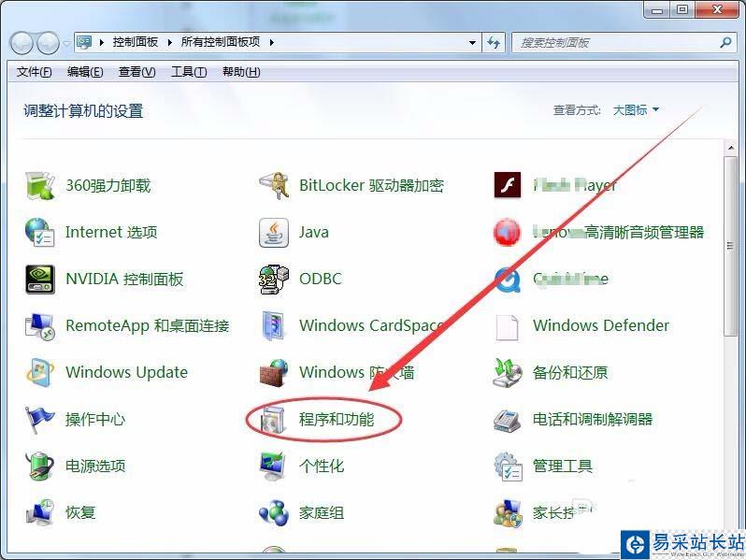Open the 个性化 monitor icon
The image size is (746, 560).
pos(274,467)
